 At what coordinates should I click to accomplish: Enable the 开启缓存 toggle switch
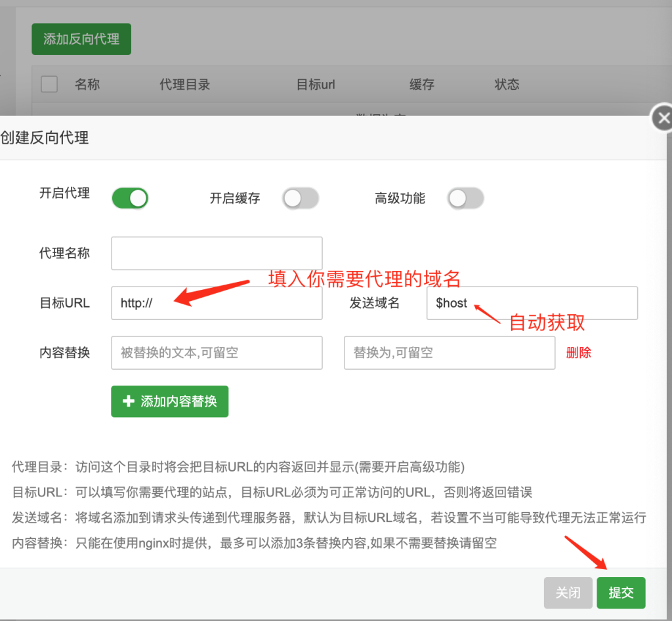click(301, 198)
